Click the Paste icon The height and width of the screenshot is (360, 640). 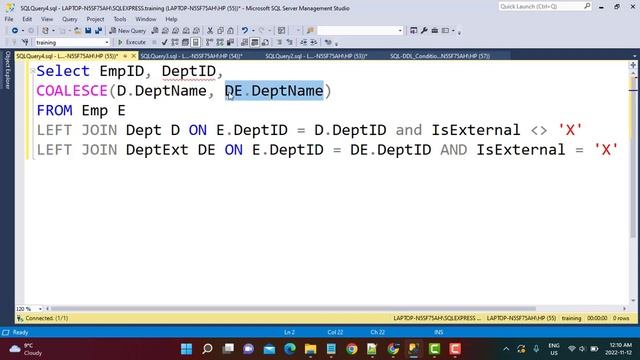pos(231,31)
